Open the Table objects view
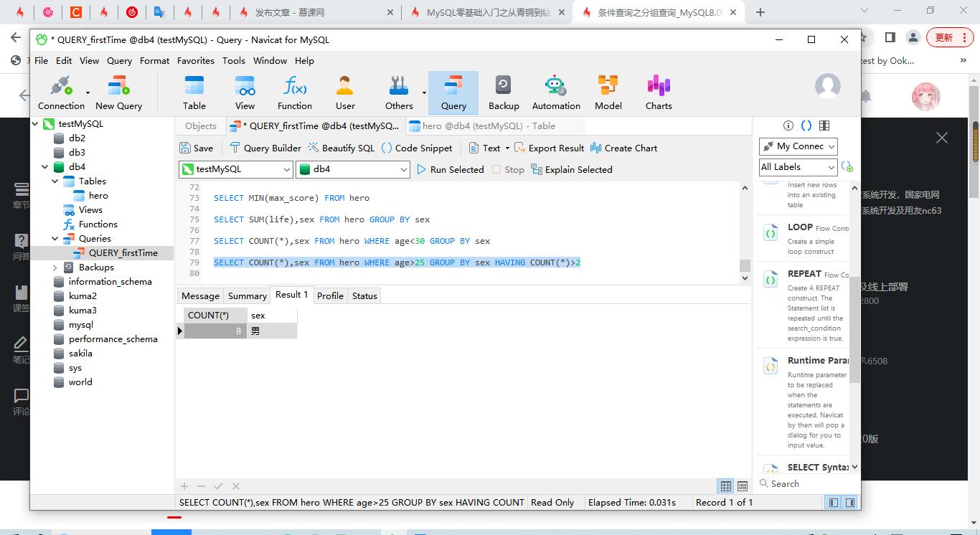This screenshot has height=535, width=980. (x=194, y=93)
